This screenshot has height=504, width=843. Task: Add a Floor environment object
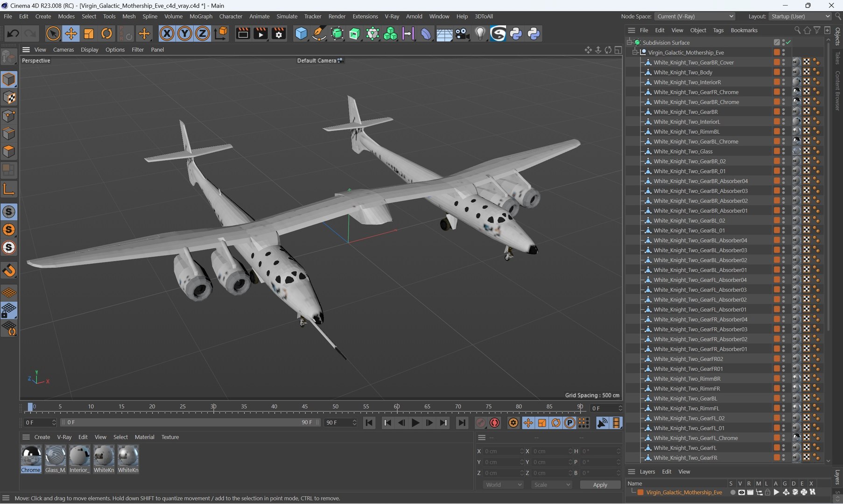[x=444, y=33]
